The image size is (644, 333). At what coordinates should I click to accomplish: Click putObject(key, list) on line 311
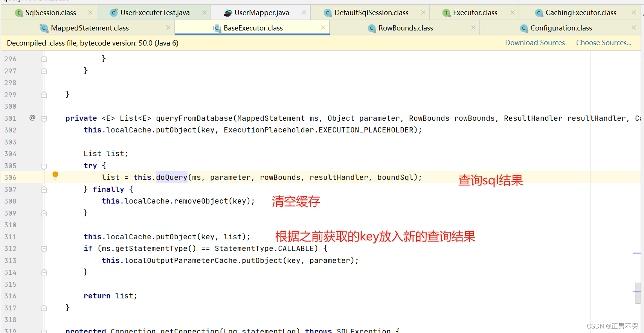(203, 237)
